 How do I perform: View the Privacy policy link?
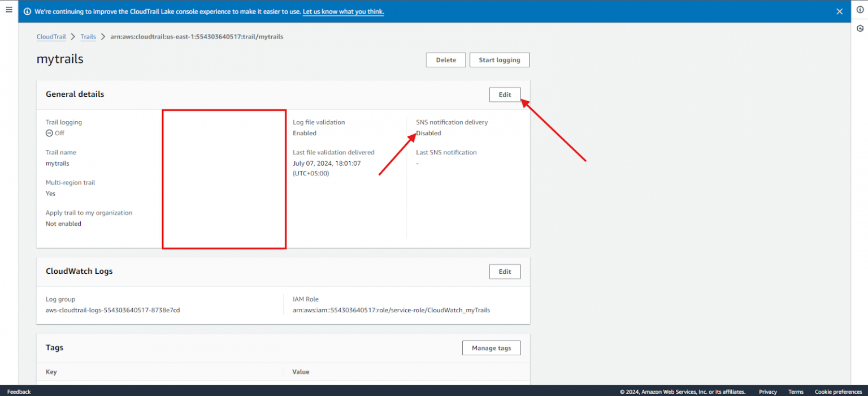tap(768, 391)
